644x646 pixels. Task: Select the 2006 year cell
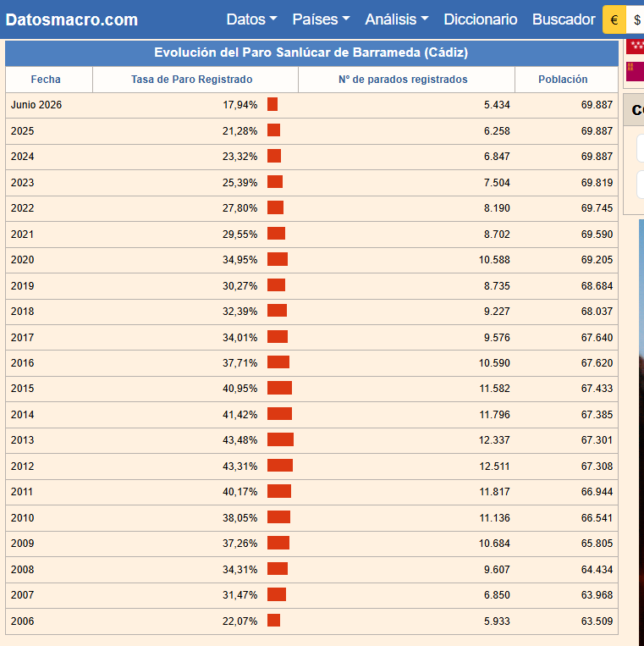pyautogui.click(x=22, y=621)
